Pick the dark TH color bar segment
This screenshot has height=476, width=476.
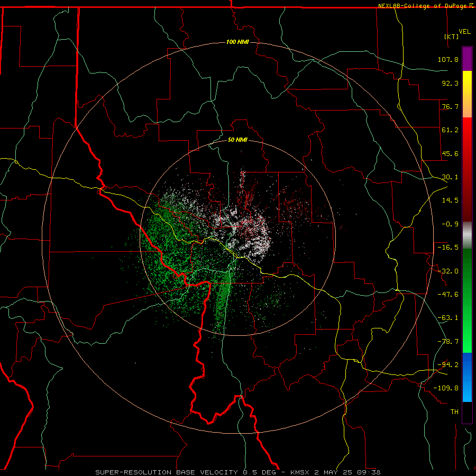point(467,412)
